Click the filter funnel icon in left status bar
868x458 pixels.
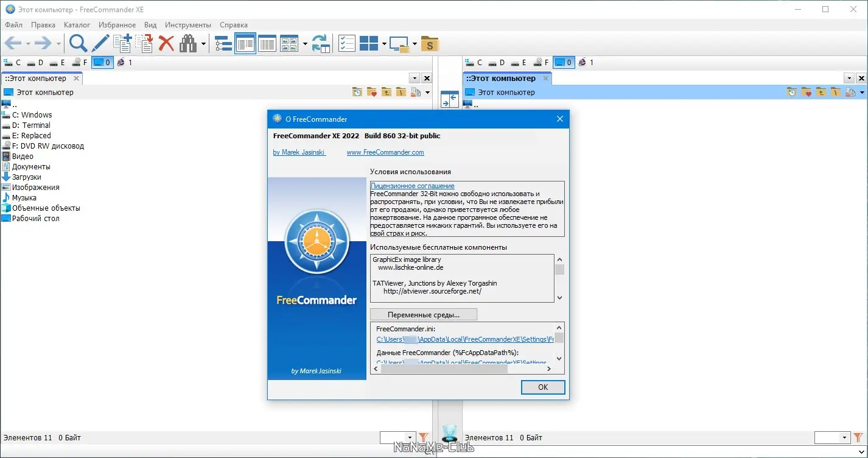click(424, 437)
